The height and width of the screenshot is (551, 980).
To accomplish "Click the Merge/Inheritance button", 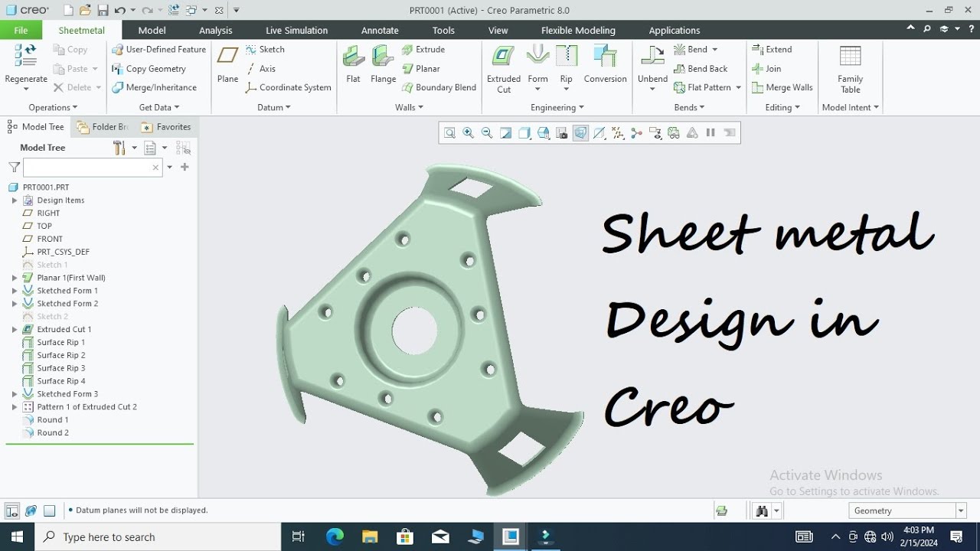I will pos(155,87).
